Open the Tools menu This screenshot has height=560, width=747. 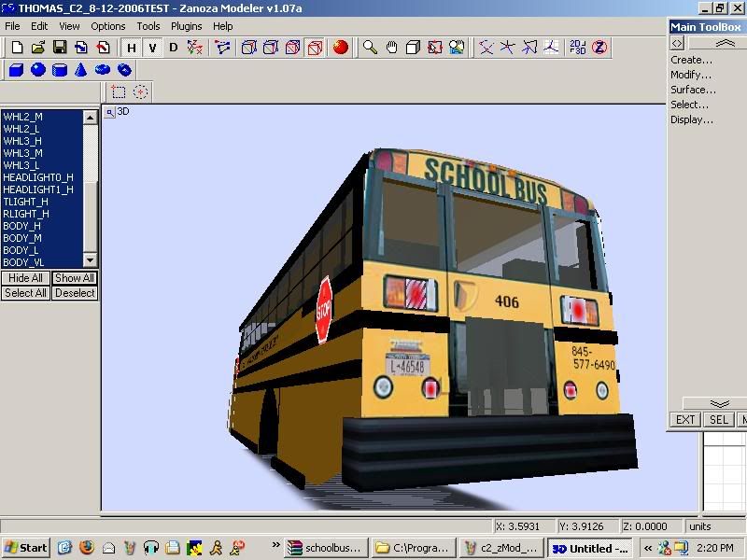(148, 26)
